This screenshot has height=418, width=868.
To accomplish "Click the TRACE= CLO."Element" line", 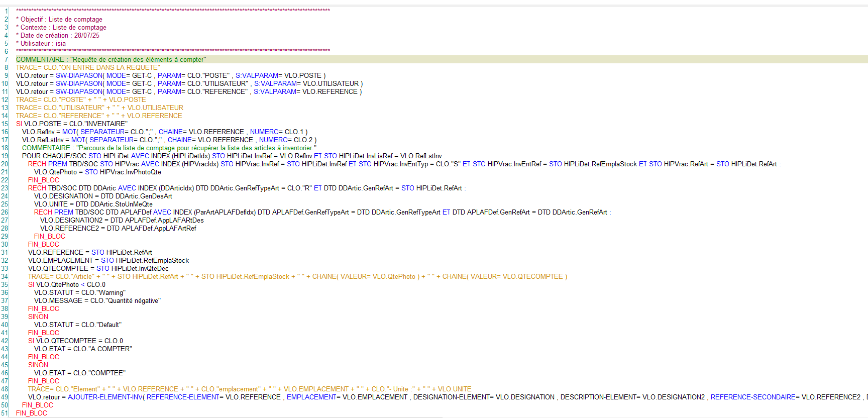I will tap(250, 389).
